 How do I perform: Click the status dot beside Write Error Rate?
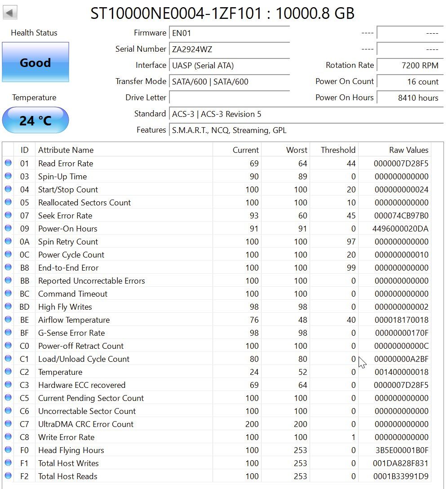[x=8, y=437]
